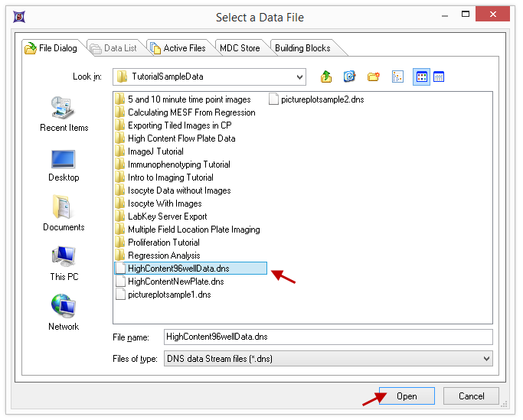
Task: Go to Desktop shortcut
Action: pos(64,164)
